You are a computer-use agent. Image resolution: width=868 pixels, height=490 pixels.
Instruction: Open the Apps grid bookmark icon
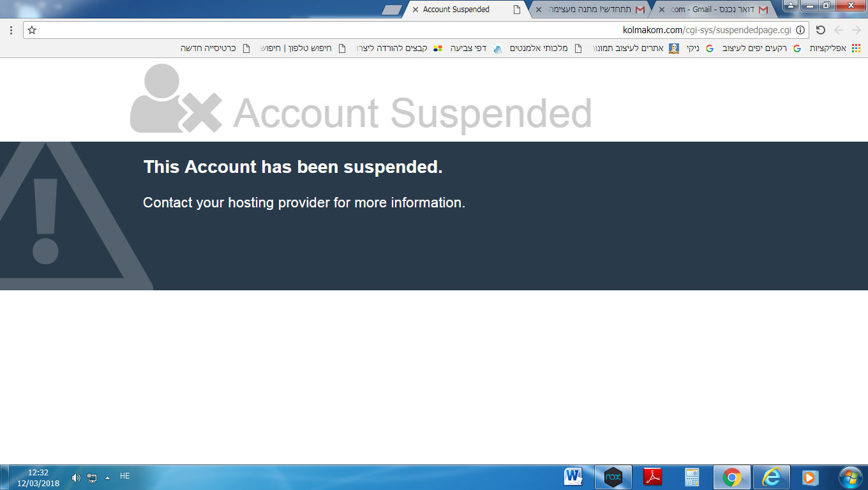click(x=857, y=48)
